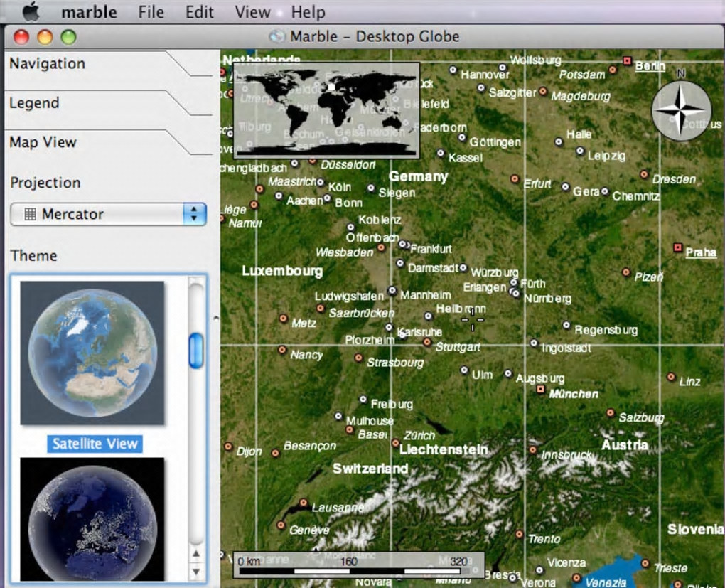Collapse the sidebar using the splitter arrow

(216, 318)
